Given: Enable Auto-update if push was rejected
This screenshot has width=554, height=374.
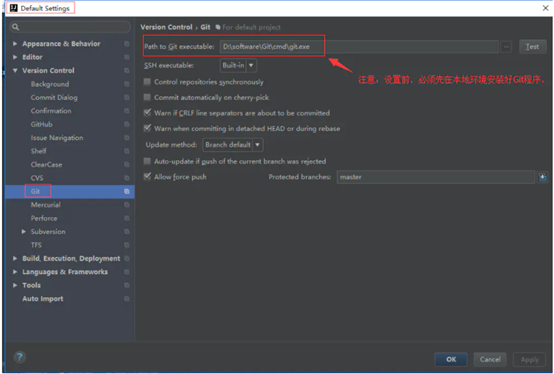Looking at the screenshot, I should click(x=147, y=161).
